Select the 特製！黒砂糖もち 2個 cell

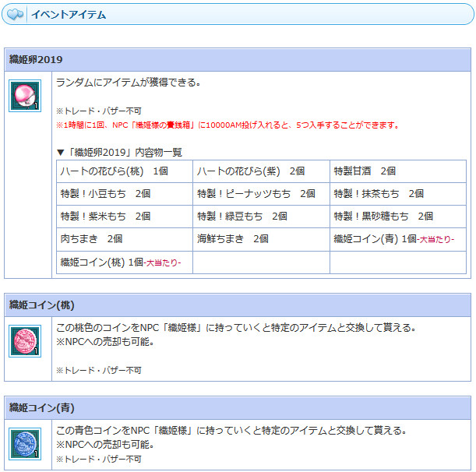click(x=398, y=217)
